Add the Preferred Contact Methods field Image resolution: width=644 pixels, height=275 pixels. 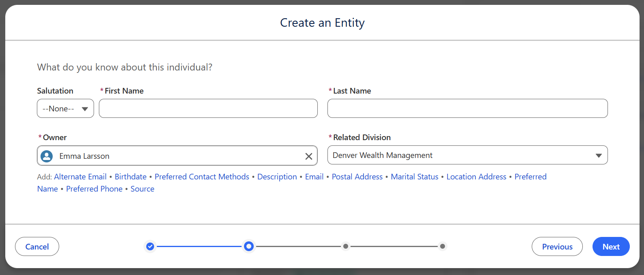202,177
